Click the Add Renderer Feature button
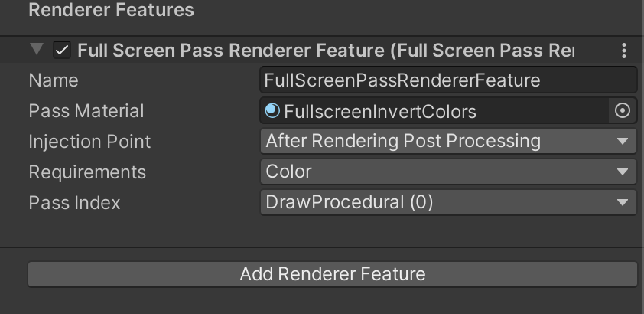Viewport: 644px width, 314px height. [x=333, y=274]
